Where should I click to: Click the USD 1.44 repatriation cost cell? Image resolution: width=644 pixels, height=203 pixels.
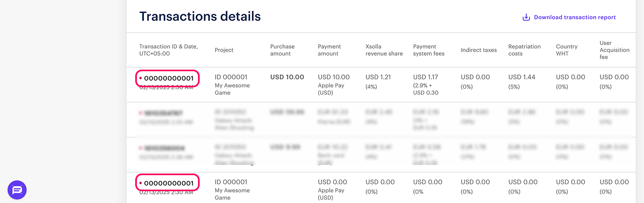(523, 77)
